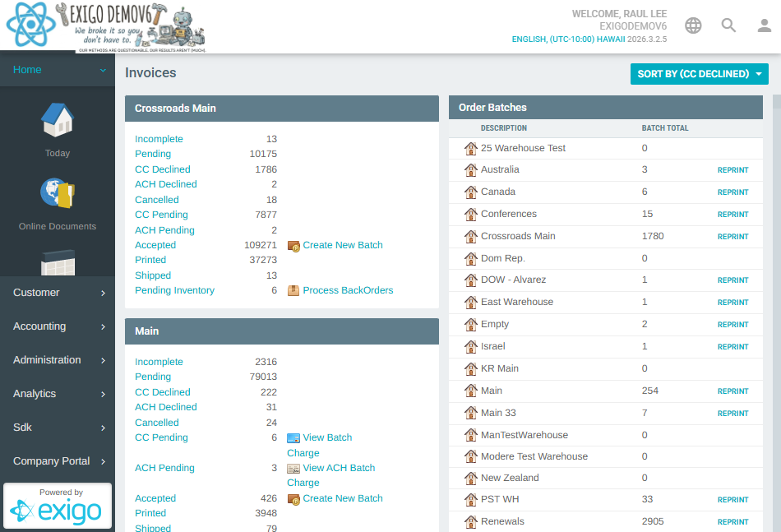The image size is (781, 532).
Task: Open the Analytics sidebar menu
Action: (x=34, y=393)
